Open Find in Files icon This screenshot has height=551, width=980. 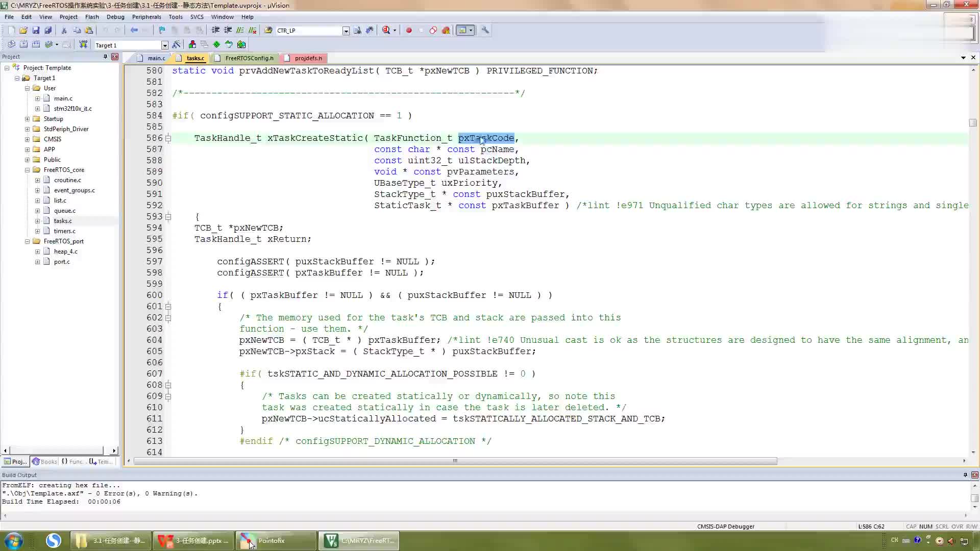pos(268,30)
